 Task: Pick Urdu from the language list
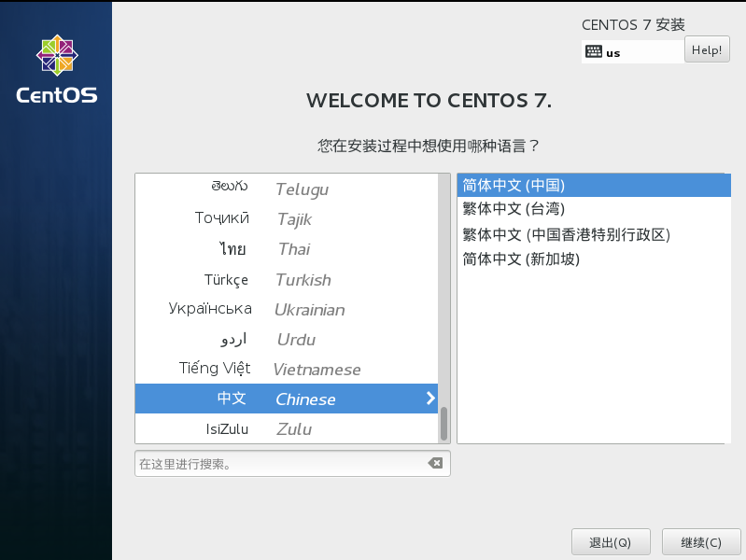click(x=287, y=339)
